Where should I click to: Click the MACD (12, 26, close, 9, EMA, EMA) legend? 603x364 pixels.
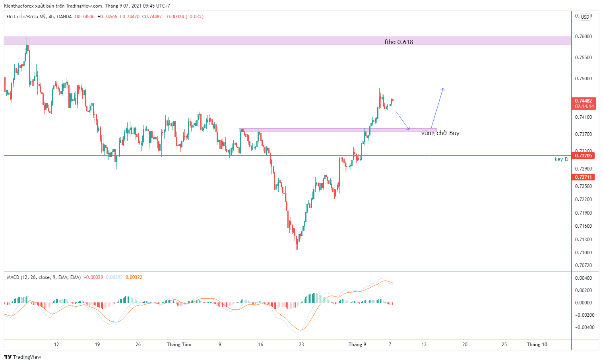[44, 277]
